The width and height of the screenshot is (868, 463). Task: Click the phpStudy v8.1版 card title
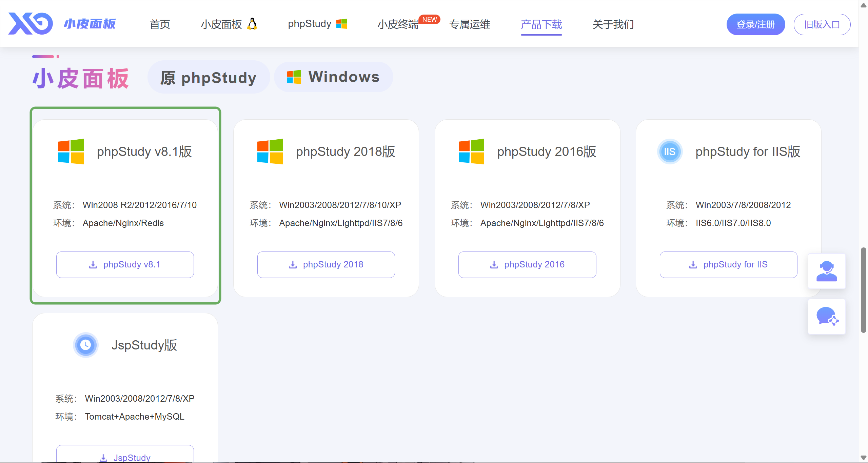(x=144, y=152)
